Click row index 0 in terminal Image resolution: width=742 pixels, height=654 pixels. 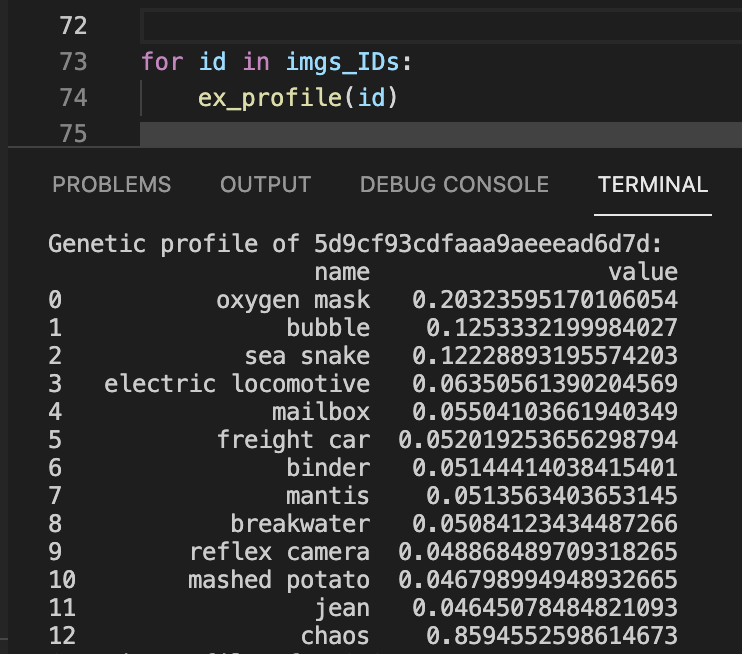(x=55, y=300)
